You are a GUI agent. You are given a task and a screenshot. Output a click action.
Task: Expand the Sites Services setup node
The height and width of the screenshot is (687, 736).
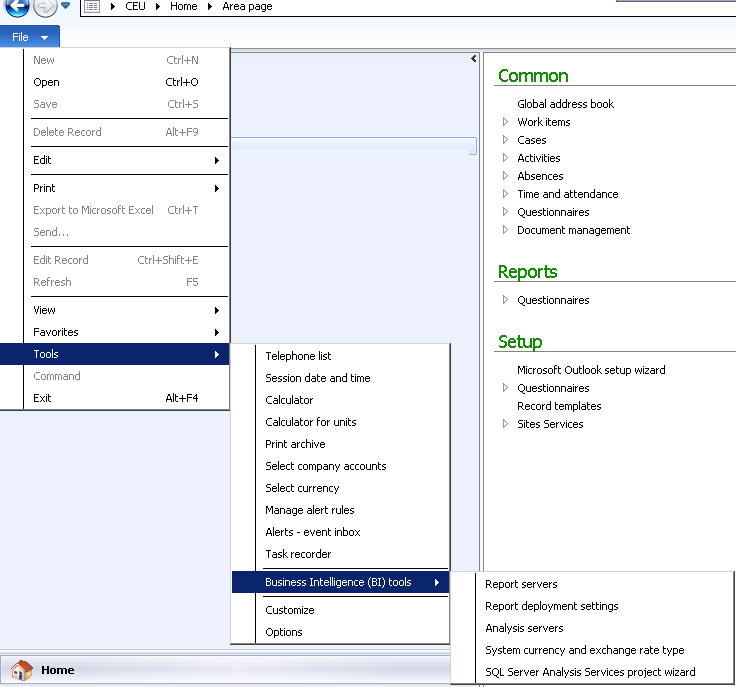pos(506,424)
